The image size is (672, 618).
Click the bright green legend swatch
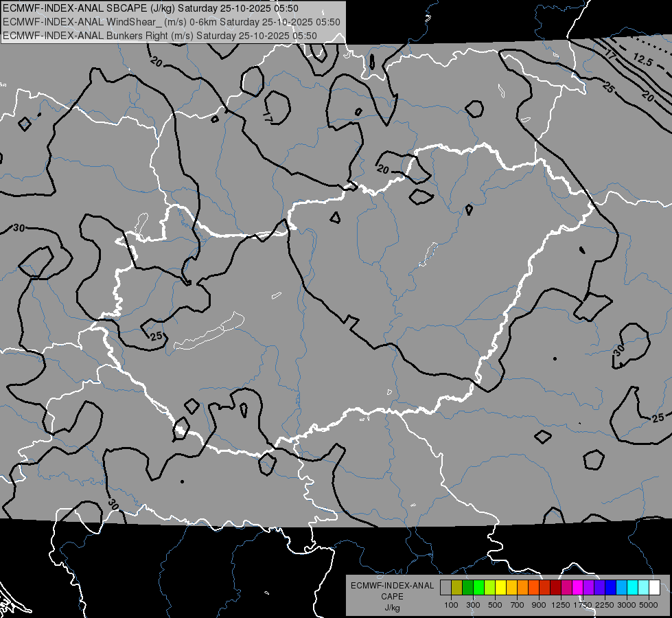point(478,588)
